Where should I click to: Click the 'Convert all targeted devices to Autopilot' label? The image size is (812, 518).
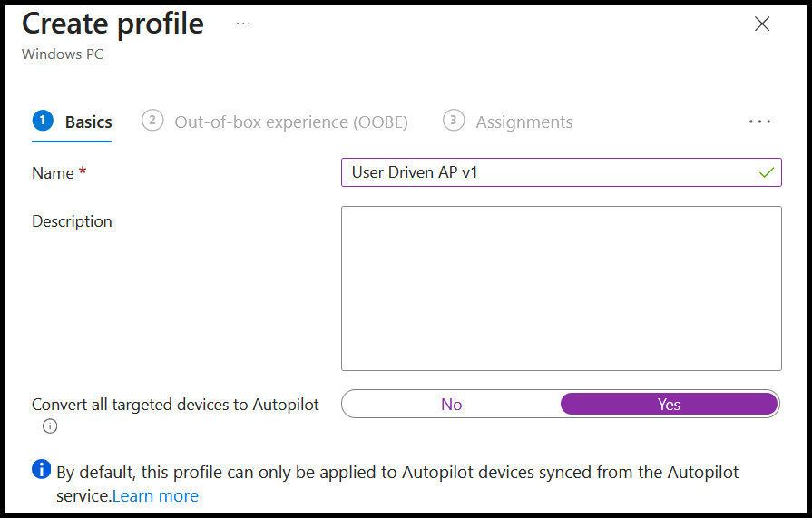tap(175, 405)
